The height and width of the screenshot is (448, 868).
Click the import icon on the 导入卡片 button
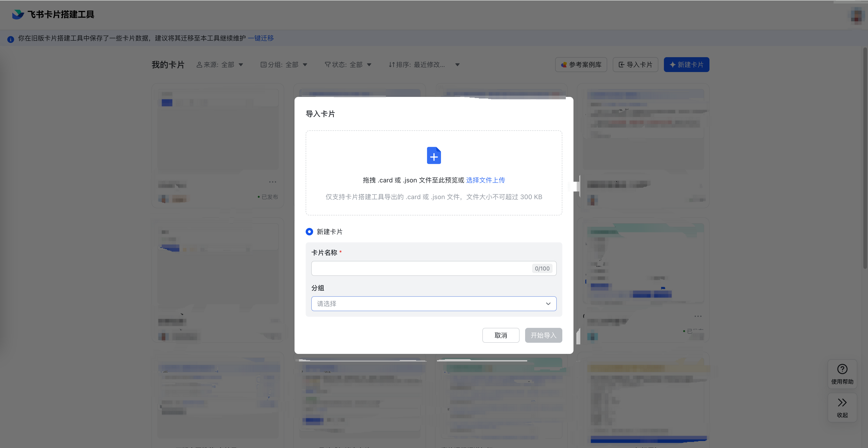(x=621, y=64)
